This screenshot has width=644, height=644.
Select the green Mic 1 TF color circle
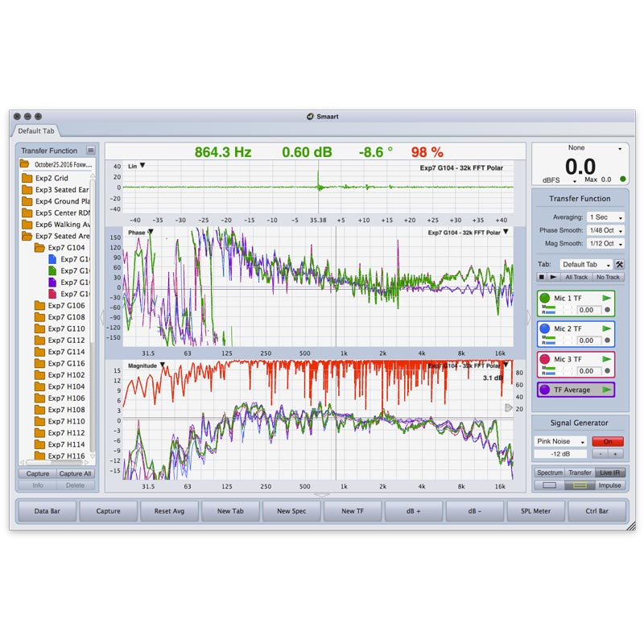(545, 298)
